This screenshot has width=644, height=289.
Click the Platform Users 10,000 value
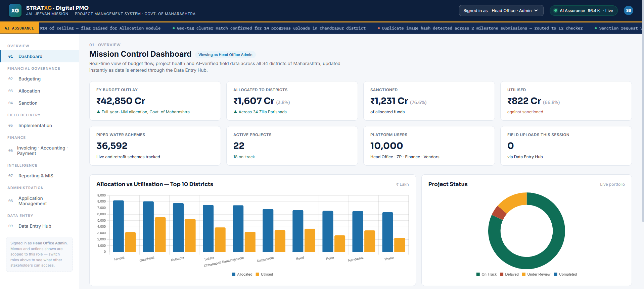(386, 146)
